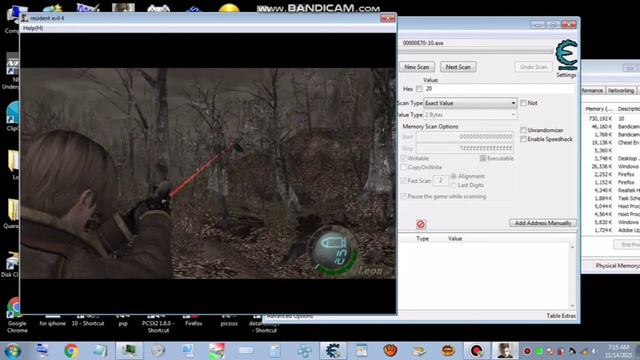Click the Type column header in address list
640x360 pixels.
[x=422, y=239]
